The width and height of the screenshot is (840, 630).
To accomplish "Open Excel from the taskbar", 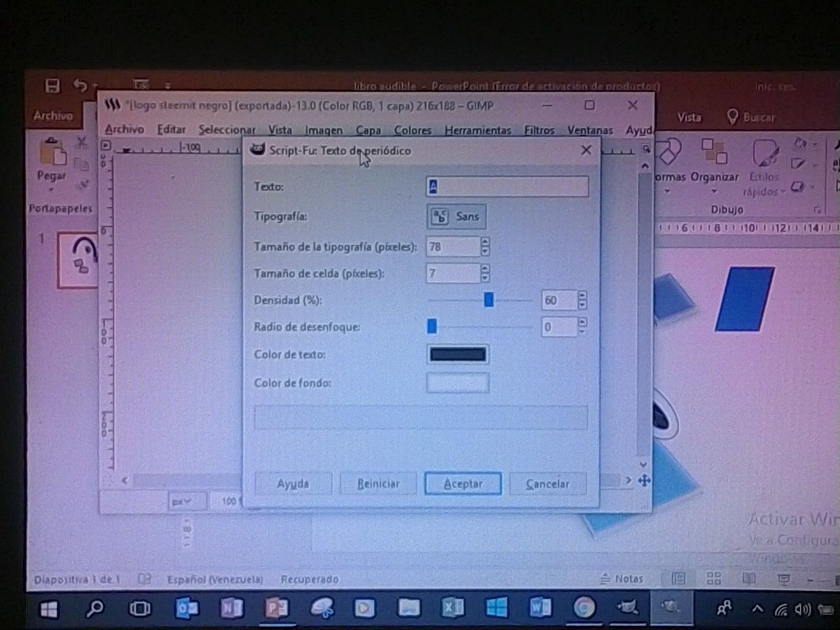I will coord(453,609).
